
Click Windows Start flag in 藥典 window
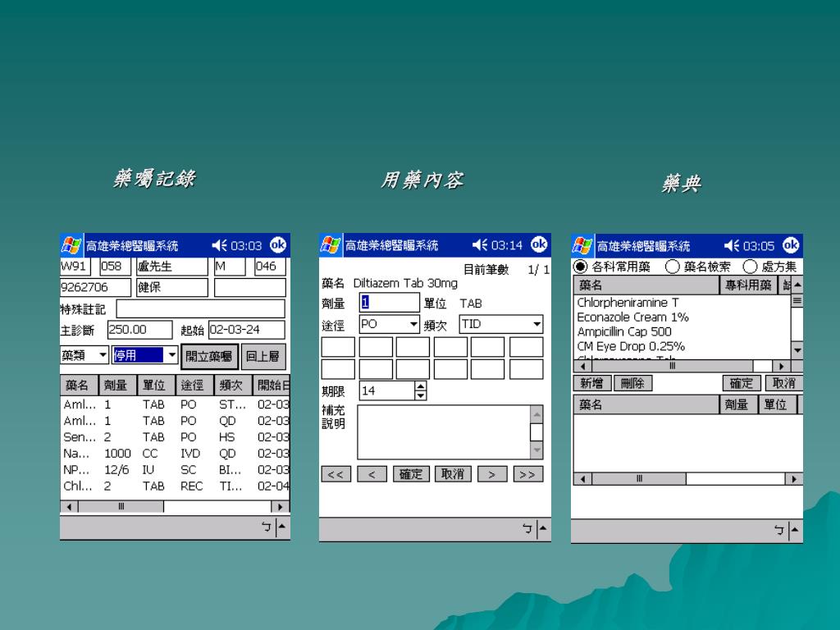(x=582, y=245)
